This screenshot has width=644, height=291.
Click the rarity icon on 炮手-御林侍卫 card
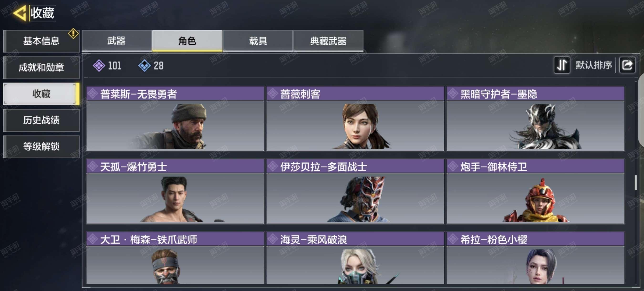[453, 166]
